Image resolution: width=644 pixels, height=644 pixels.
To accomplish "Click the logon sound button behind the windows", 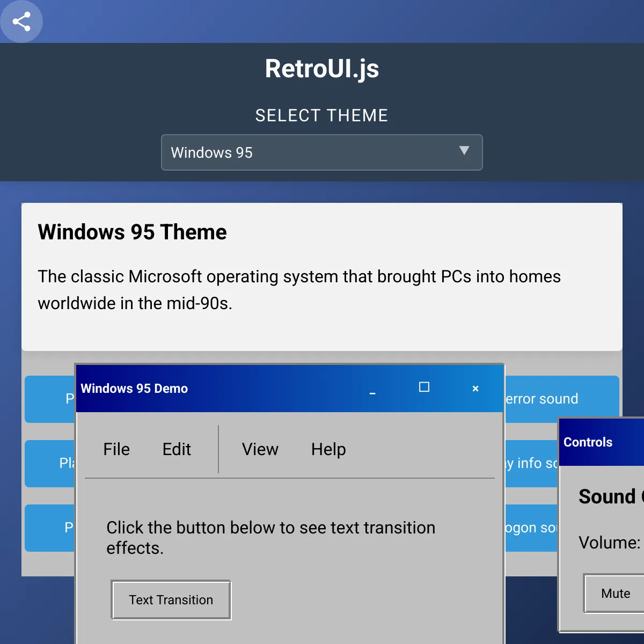I will click(532, 528).
